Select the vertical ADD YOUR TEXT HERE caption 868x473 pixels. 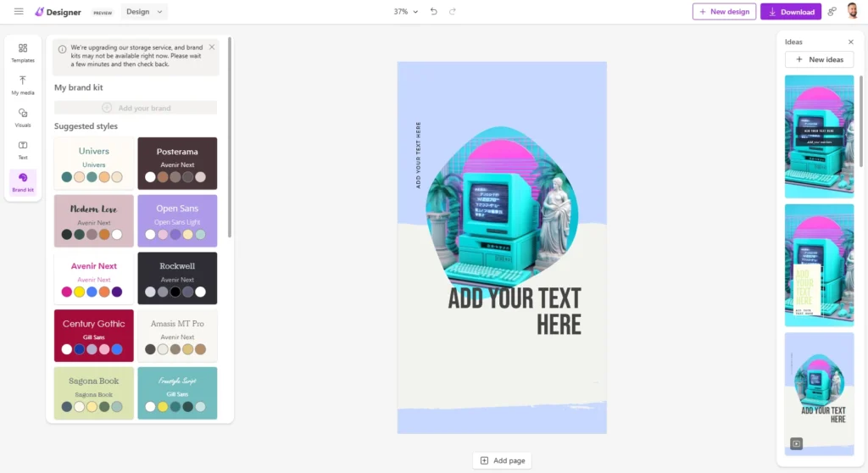click(418, 155)
